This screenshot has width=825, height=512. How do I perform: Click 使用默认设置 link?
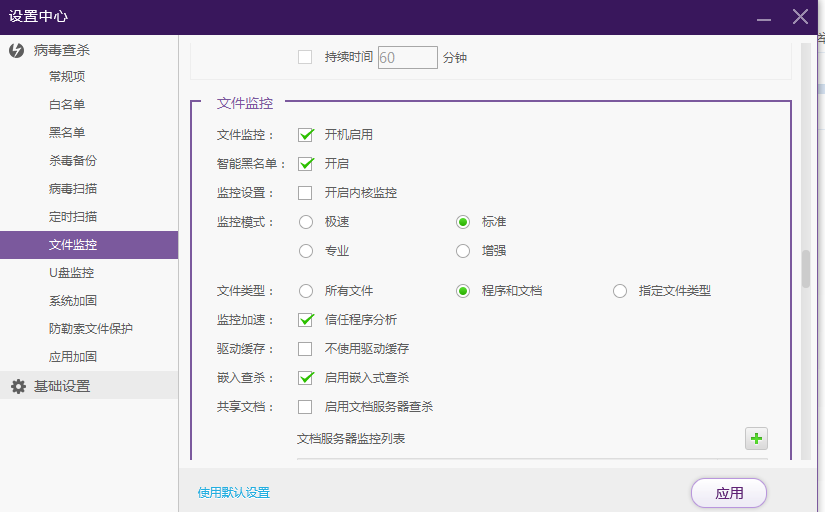(x=233, y=493)
